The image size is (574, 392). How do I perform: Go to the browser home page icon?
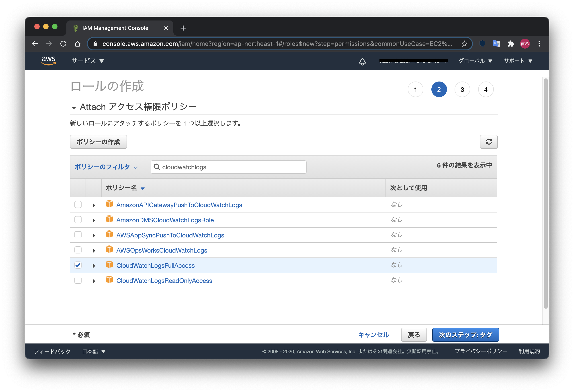(78, 44)
